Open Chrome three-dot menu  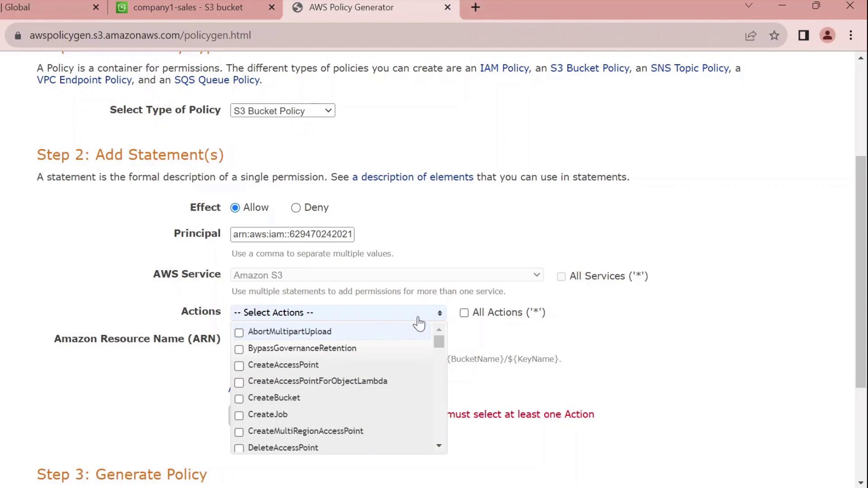[x=851, y=36]
